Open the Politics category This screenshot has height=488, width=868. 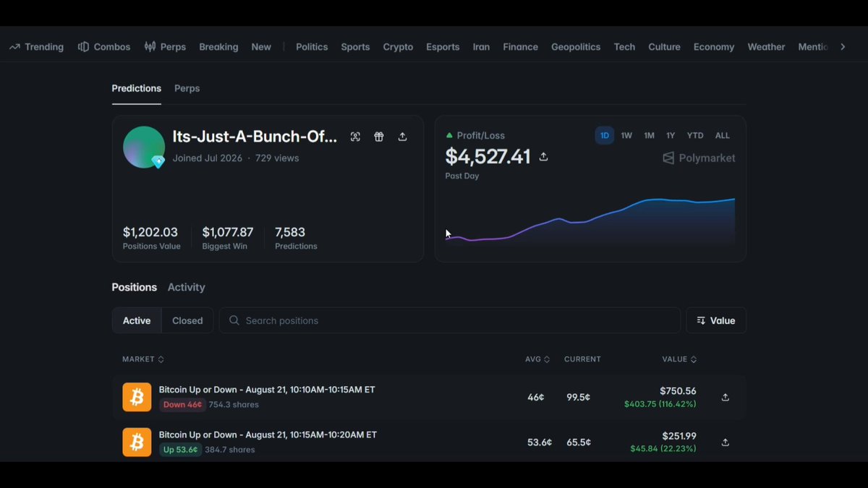point(312,47)
